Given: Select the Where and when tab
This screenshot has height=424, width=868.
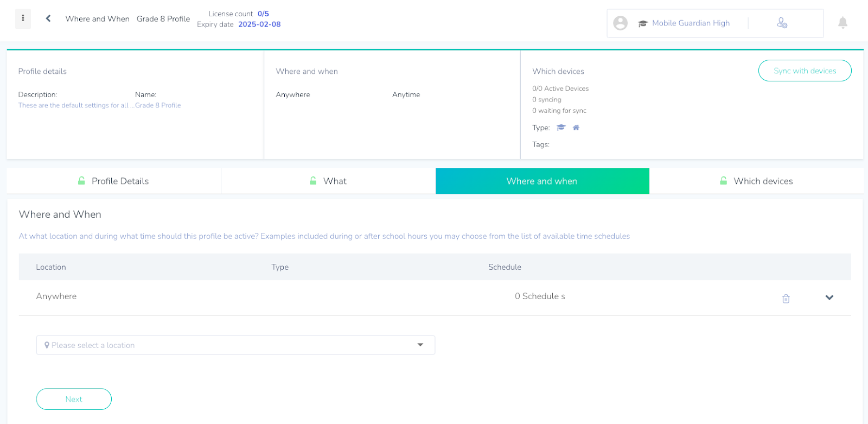Looking at the screenshot, I should pos(542,181).
